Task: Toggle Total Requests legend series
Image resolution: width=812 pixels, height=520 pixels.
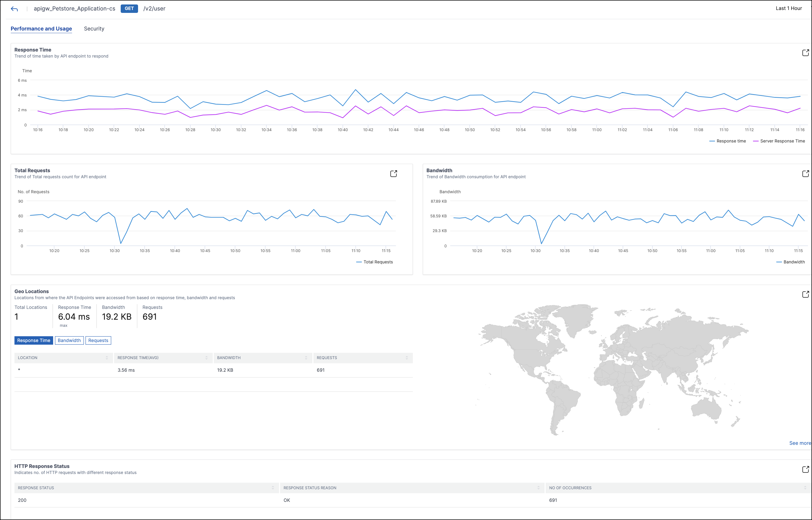Action: click(375, 262)
